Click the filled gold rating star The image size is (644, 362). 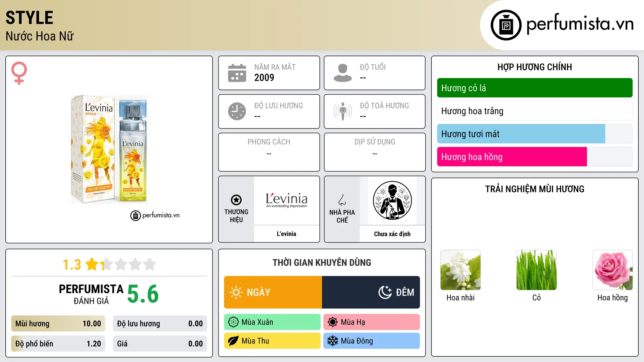click(92, 264)
